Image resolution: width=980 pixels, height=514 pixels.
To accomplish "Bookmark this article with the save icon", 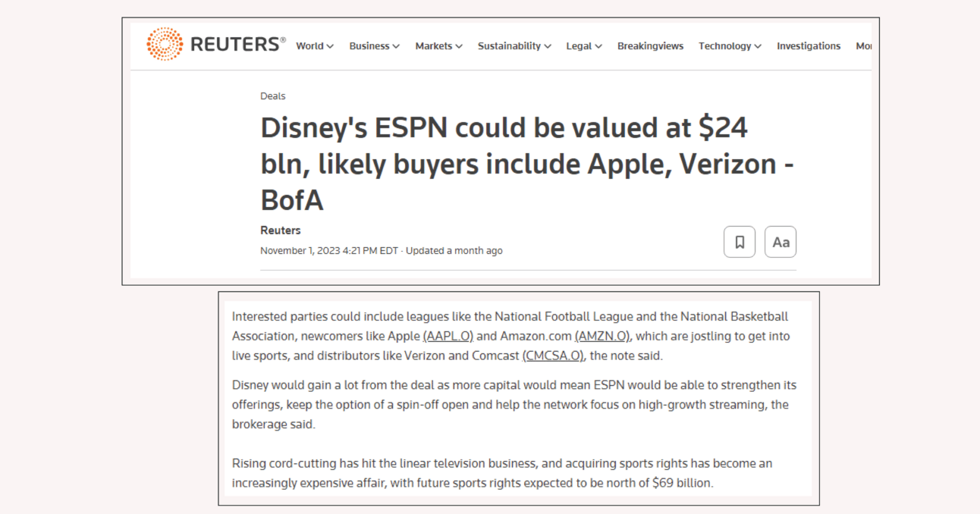I will [740, 242].
